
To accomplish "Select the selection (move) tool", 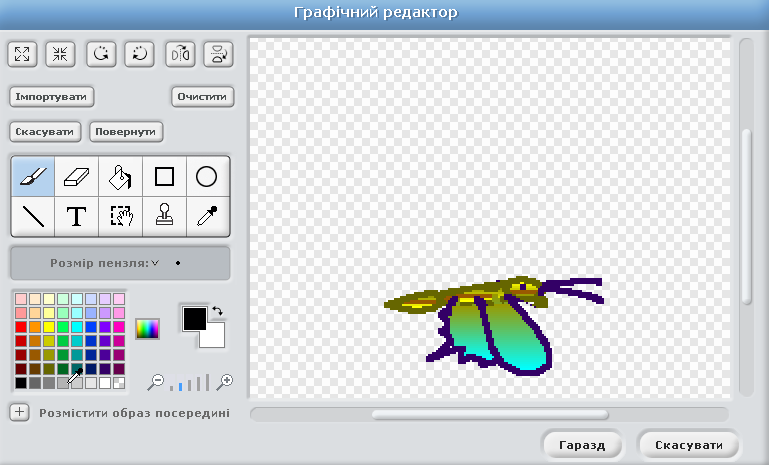I will point(120,216).
